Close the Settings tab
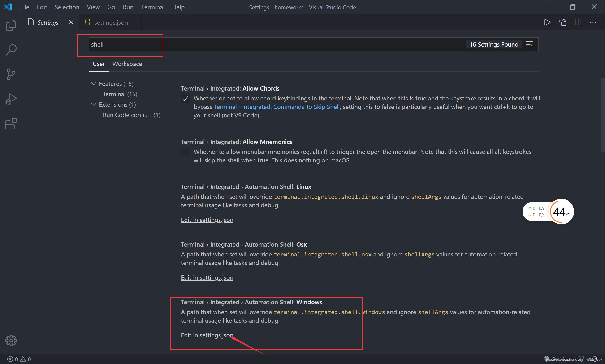The width and height of the screenshot is (605, 364). coord(71,22)
